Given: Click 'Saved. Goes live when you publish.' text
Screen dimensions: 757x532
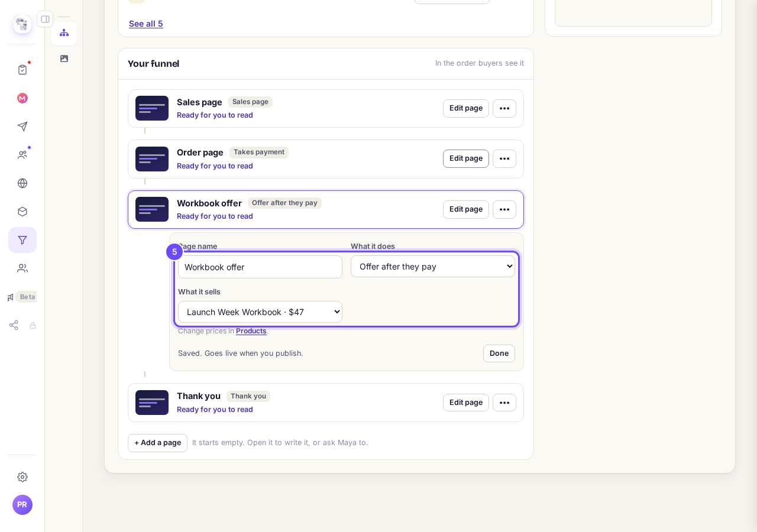Looking at the screenshot, I should click(x=241, y=353).
